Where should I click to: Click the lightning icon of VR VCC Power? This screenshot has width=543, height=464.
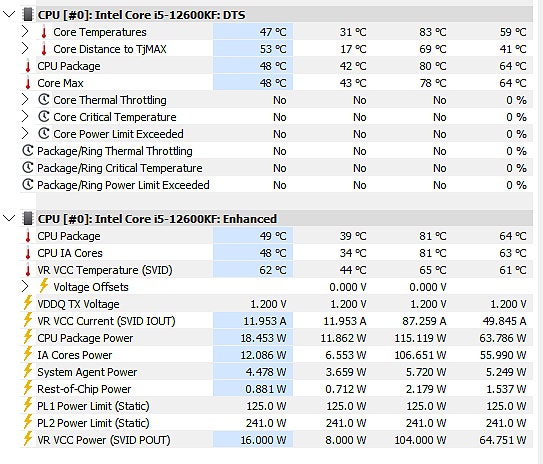click(x=28, y=438)
